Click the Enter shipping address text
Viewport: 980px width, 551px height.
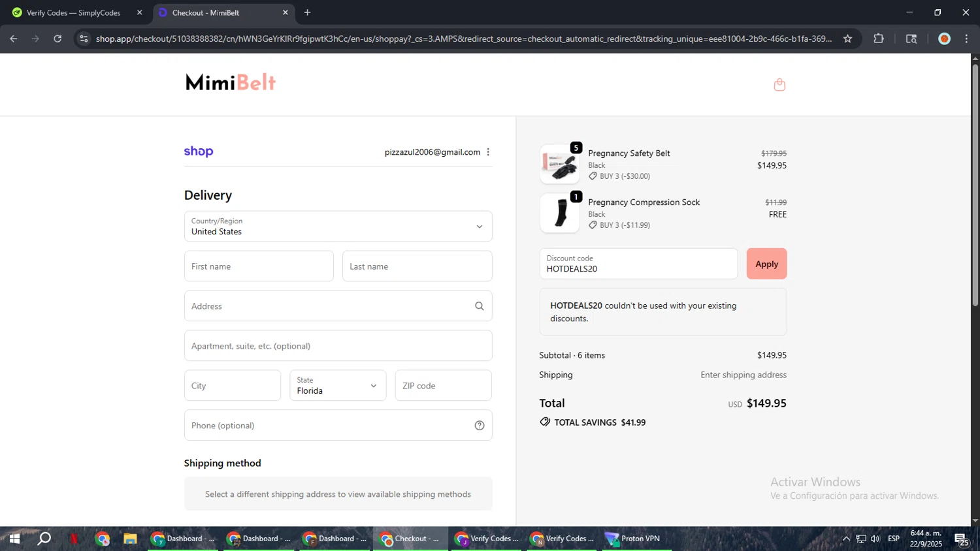[x=743, y=375]
